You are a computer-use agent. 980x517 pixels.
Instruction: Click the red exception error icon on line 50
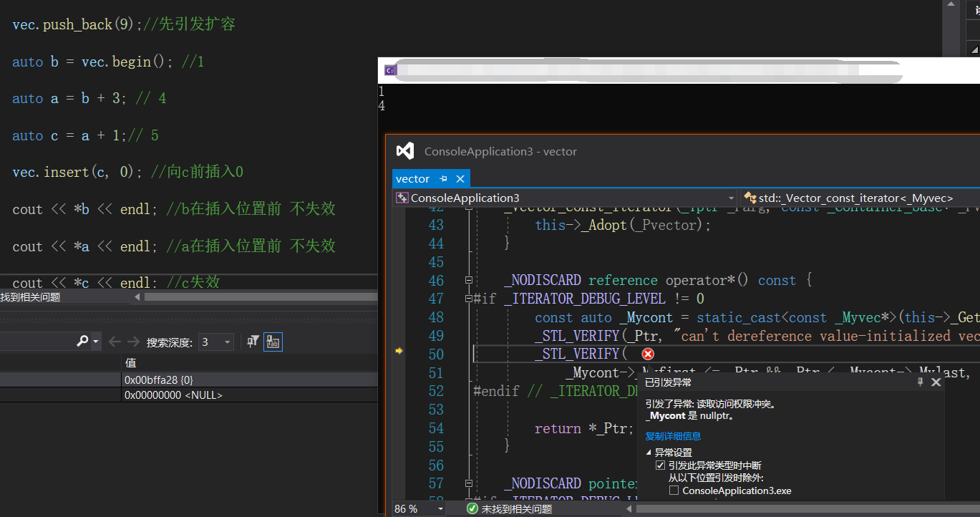click(648, 354)
